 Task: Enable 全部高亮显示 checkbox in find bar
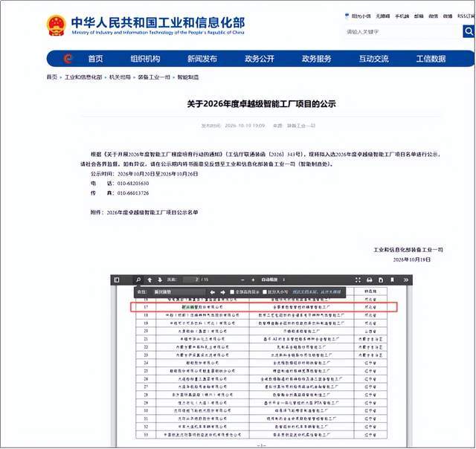point(232,292)
